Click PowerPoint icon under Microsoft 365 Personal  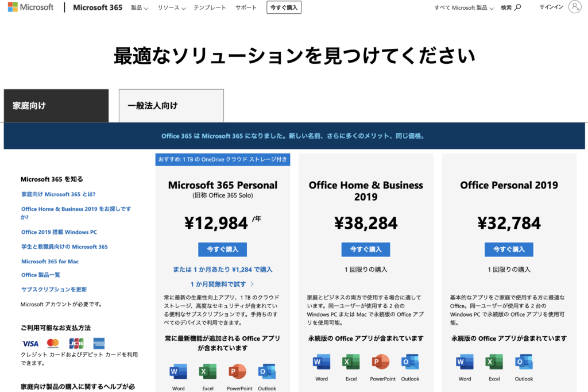pos(237,372)
